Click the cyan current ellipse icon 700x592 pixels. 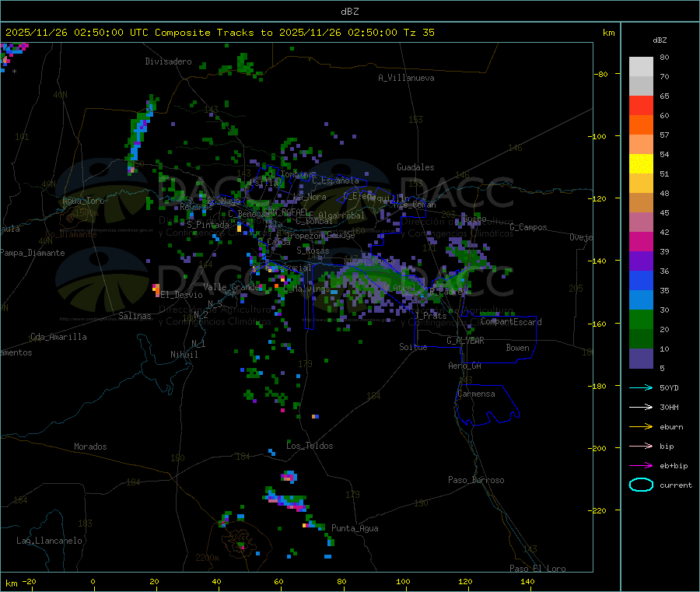pyautogui.click(x=641, y=485)
